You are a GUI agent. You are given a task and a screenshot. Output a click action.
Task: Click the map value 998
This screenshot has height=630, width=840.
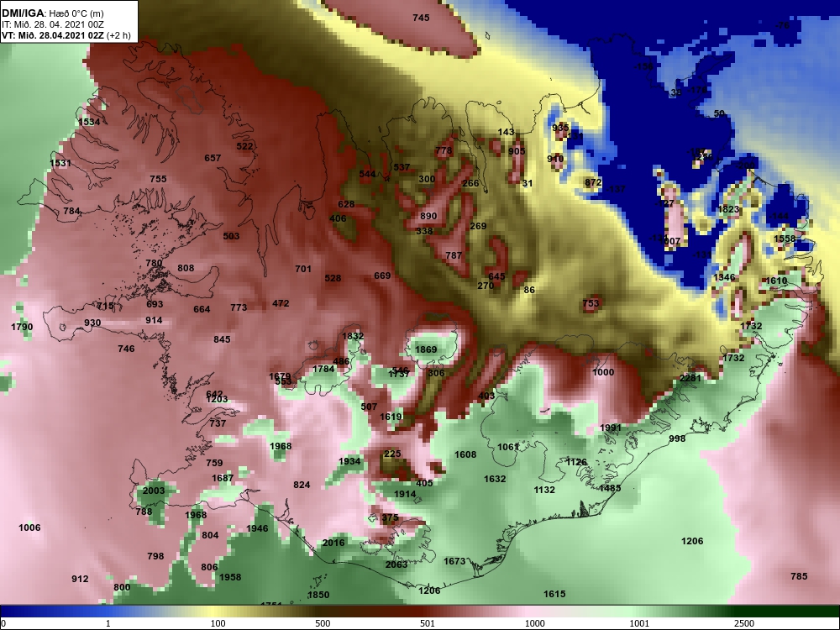pos(677,438)
